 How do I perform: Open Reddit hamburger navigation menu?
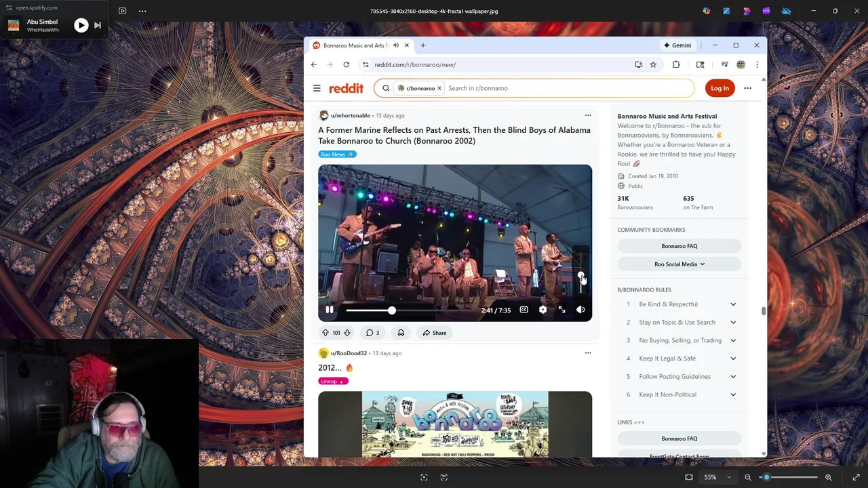point(317,88)
